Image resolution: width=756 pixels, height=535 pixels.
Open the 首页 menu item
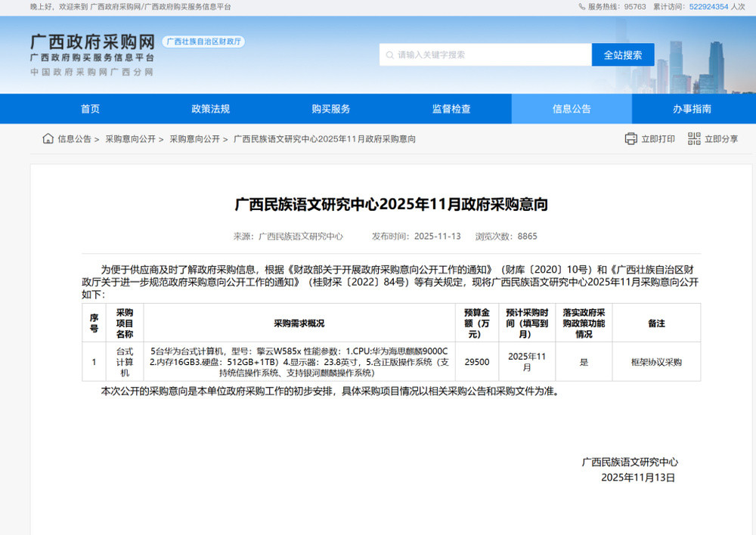[x=90, y=108]
